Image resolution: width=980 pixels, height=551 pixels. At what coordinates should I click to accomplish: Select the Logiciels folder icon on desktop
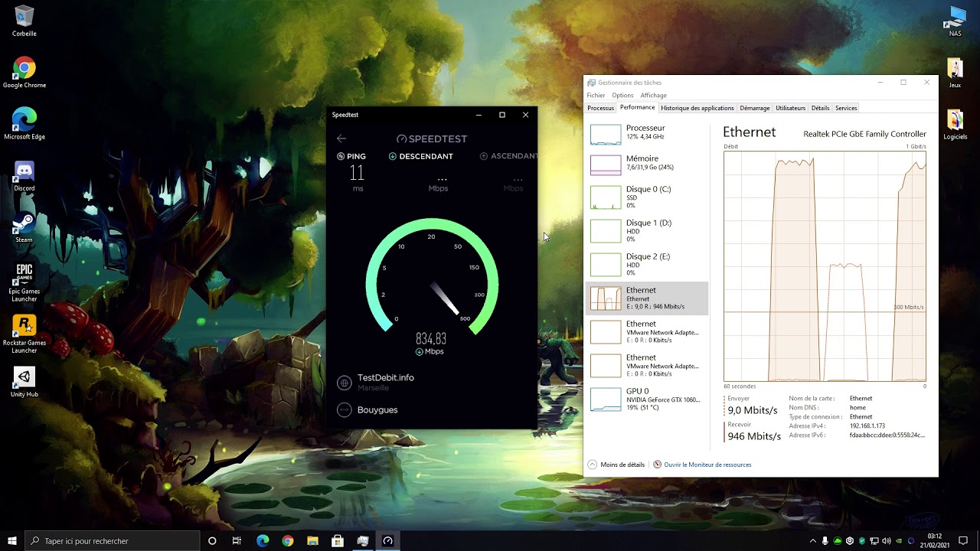tap(955, 124)
